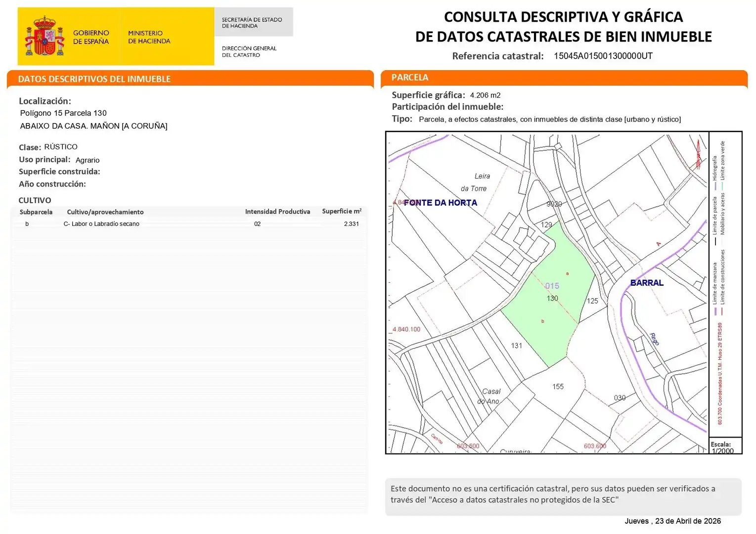This screenshot has height=534, width=756.
Task: Click the 9020 label on the map
Action: click(554, 204)
